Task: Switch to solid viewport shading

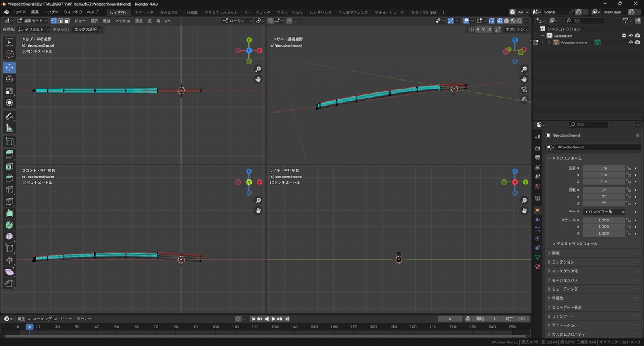Action: click(x=506, y=21)
